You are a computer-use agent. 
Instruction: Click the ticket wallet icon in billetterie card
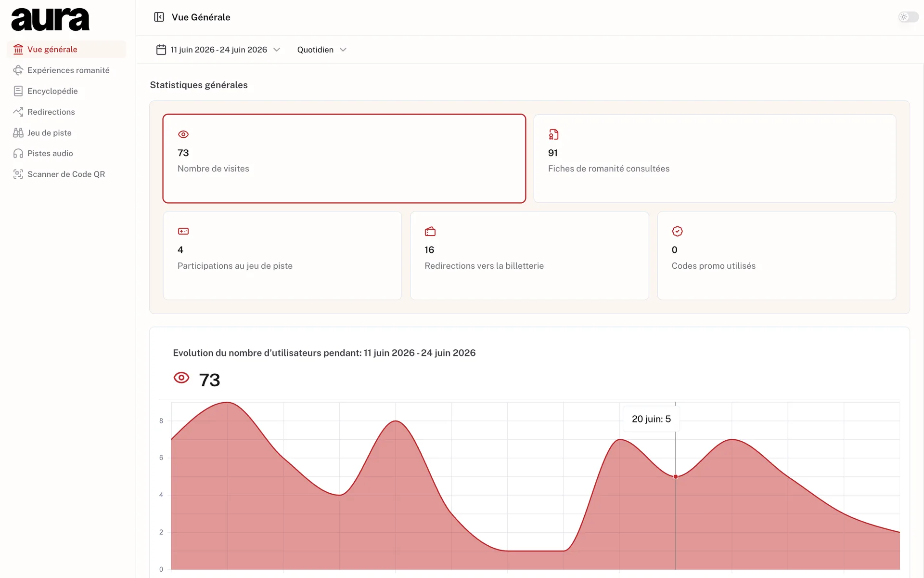tap(430, 231)
